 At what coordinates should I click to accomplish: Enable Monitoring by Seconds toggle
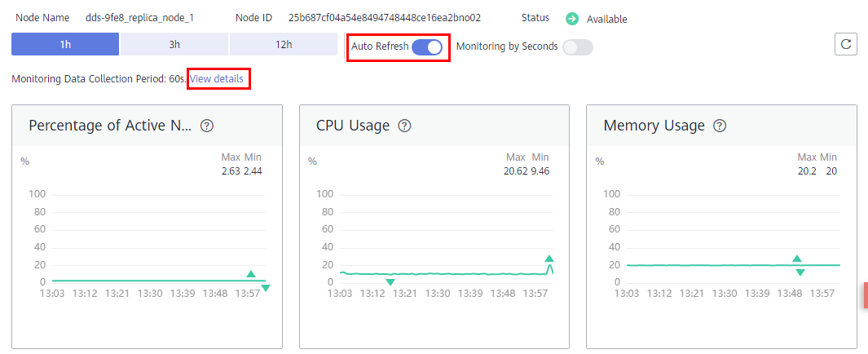click(x=577, y=47)
